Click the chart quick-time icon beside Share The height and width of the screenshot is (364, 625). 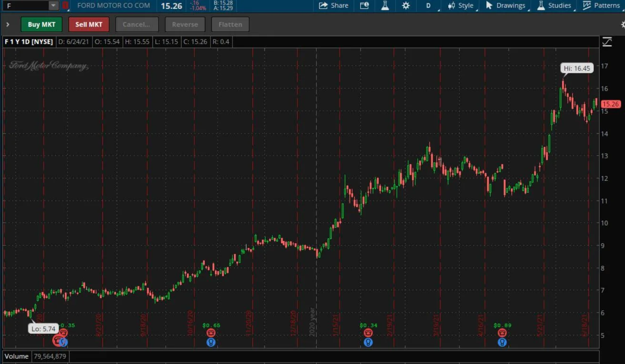click(364, 6)
